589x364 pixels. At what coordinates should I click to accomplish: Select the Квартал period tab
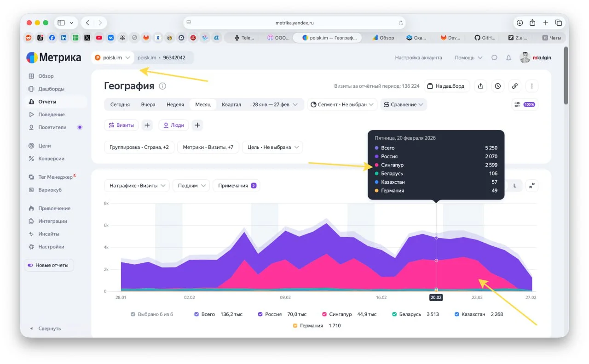click(231, 104)
